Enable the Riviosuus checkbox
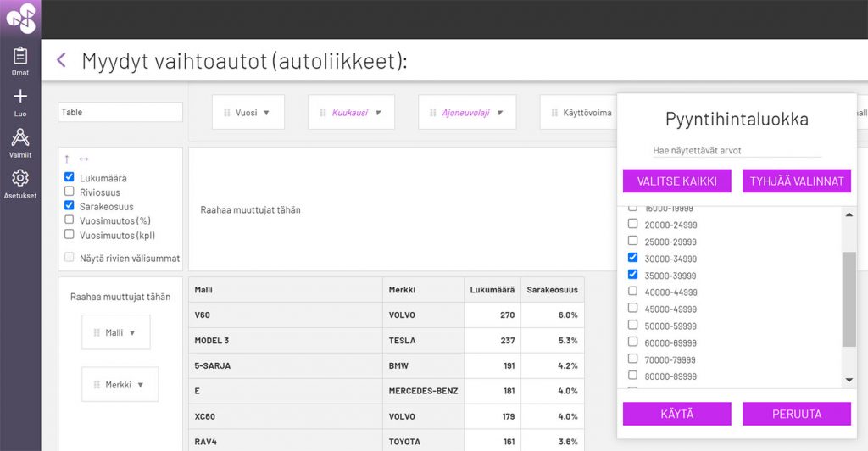The height and width of the screenshot is (451, 868). tap(70, 192)
